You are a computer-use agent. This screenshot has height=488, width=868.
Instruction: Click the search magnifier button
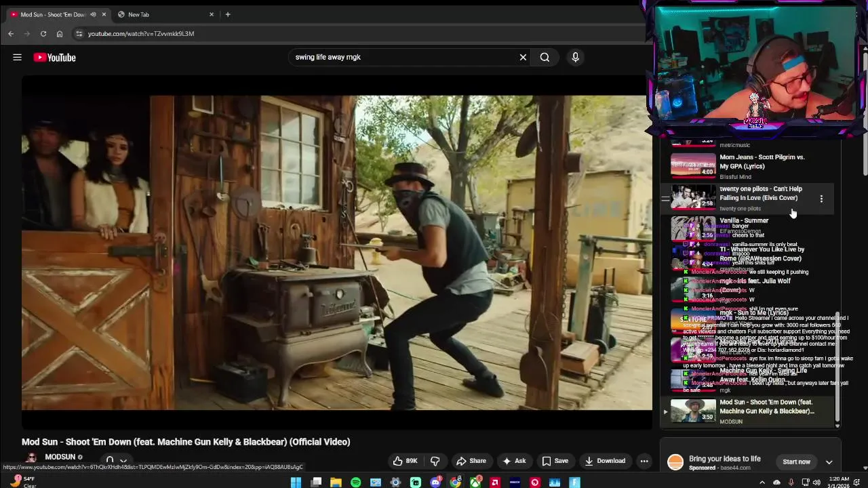[545, 58]
